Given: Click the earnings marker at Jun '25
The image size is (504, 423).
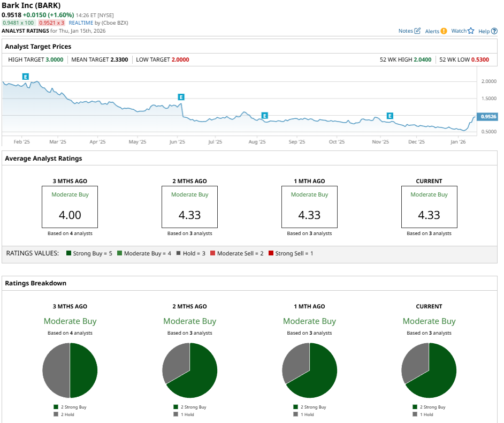Looking at the screenshot, I should (181, 97).
